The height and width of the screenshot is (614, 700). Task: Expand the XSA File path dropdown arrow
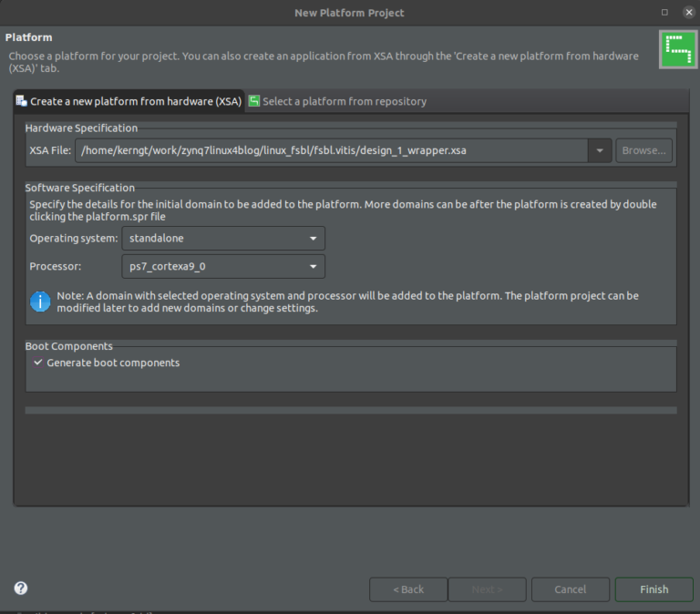[600, 150]
